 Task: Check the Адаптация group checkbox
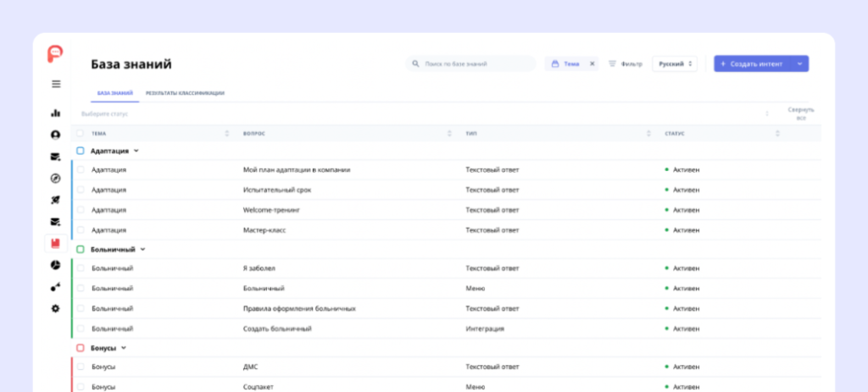click(x=81, y=151)
